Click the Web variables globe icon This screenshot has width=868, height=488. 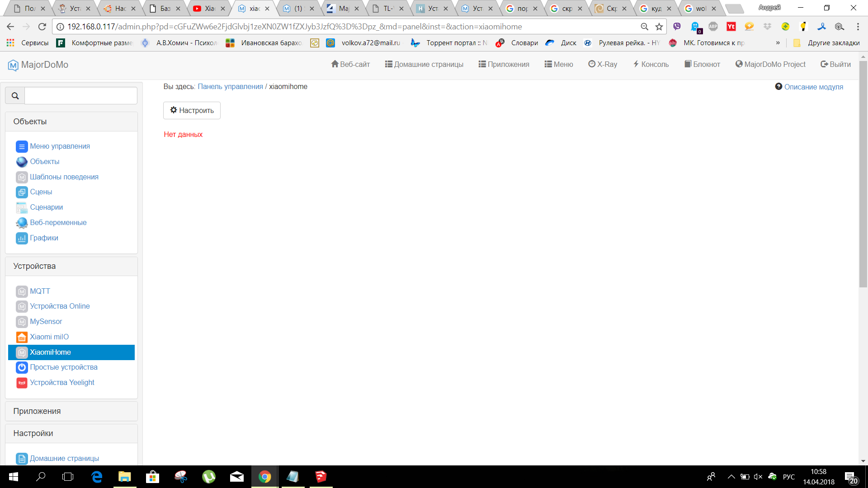click(22, 223)
